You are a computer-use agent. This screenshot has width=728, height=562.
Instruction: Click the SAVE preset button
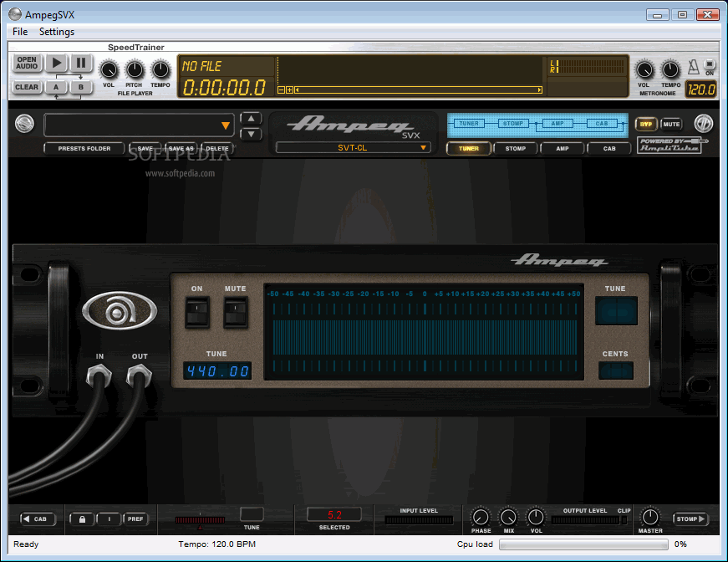point(145,149)
